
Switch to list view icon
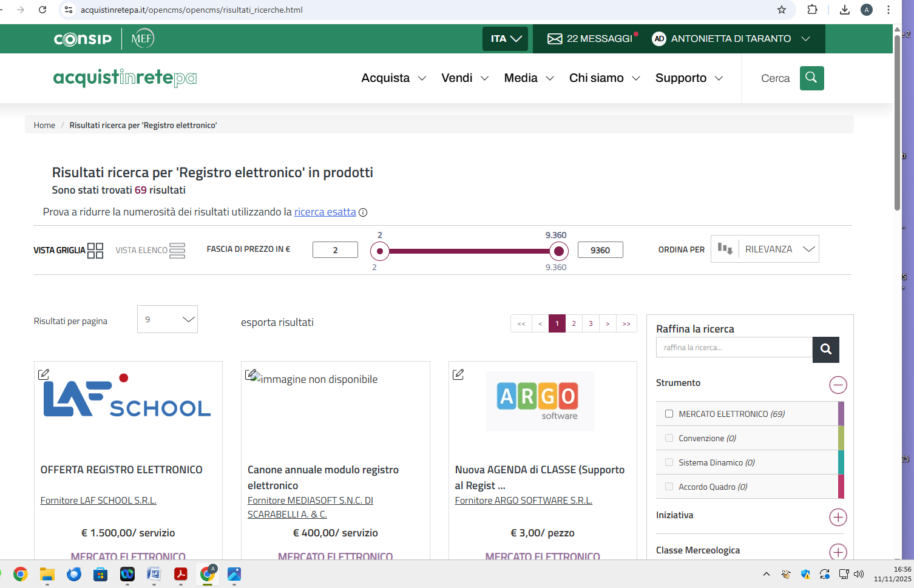pyautogui.click(x=177, y=251)
